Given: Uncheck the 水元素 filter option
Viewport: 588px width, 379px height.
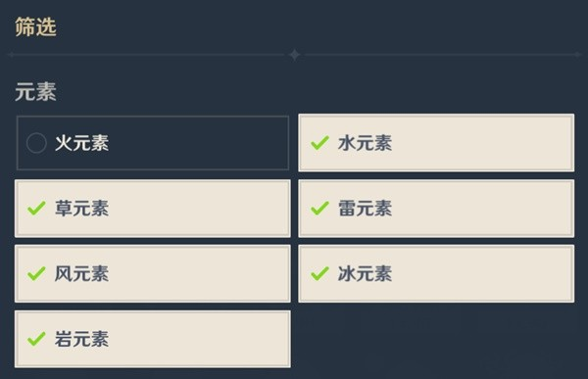Looking at the screenshot, I should click(x=436, y=143).
